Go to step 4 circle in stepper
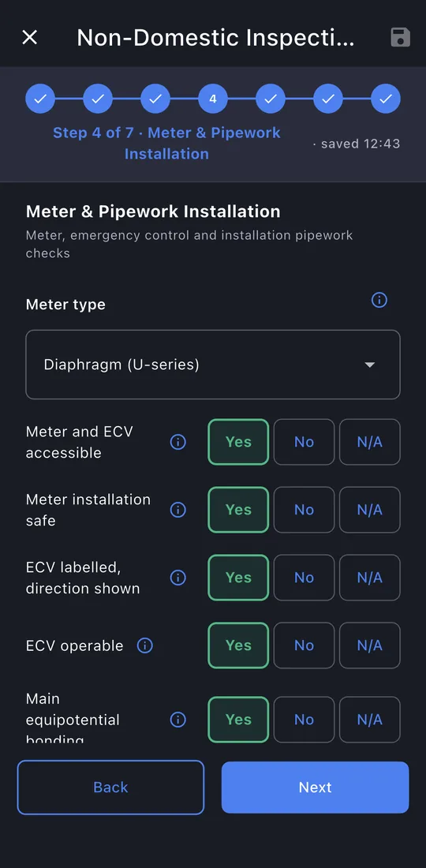 pos(213,99)
